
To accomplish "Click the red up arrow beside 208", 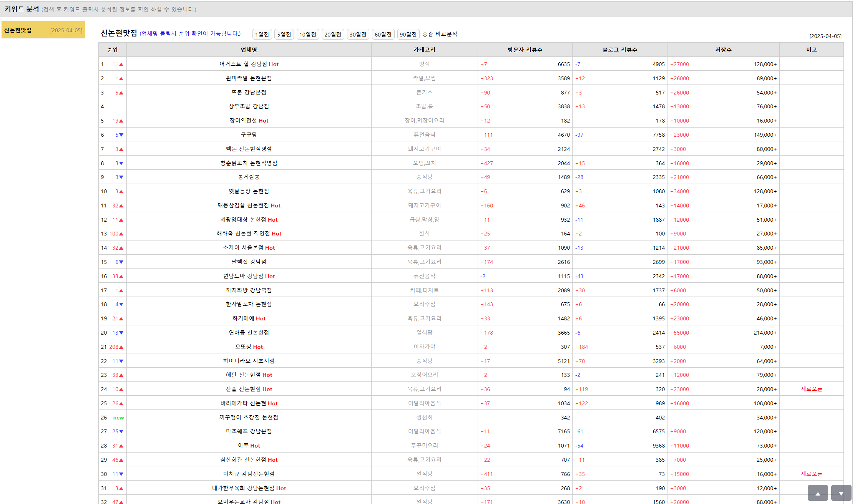I will click(121, 347).
